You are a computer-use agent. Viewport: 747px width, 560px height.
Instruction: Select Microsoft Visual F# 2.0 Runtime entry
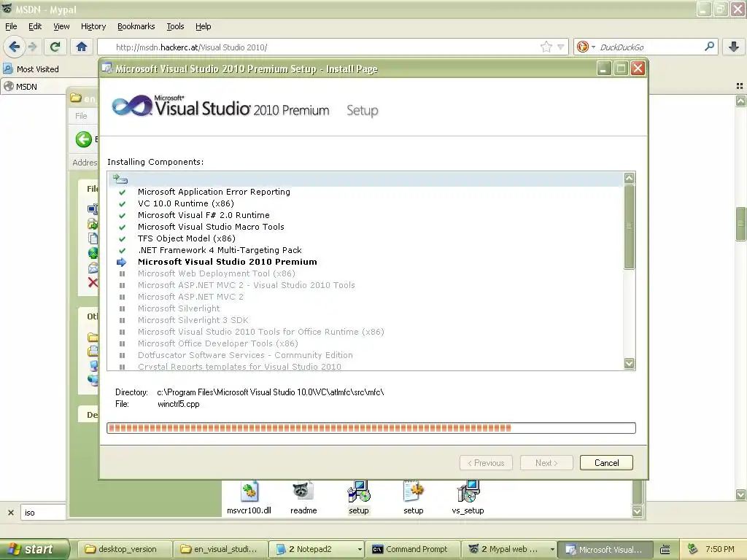(x=204, y=215)
